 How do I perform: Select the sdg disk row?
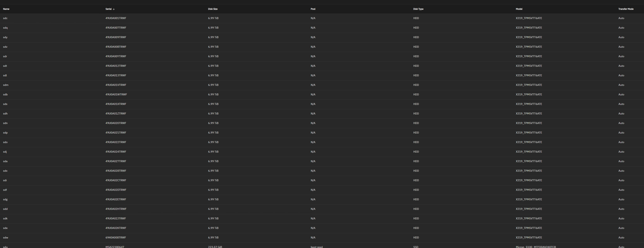tap(5, 200)
